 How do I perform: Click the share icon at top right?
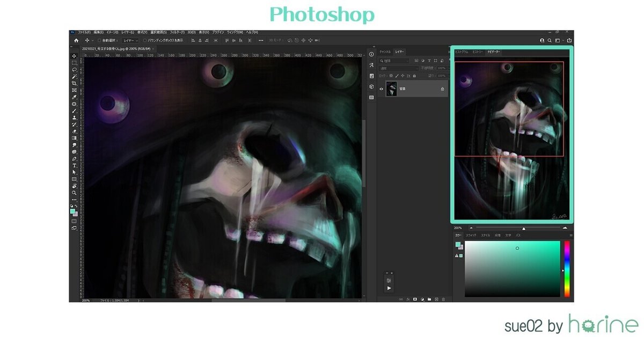[x=569, y=40]
